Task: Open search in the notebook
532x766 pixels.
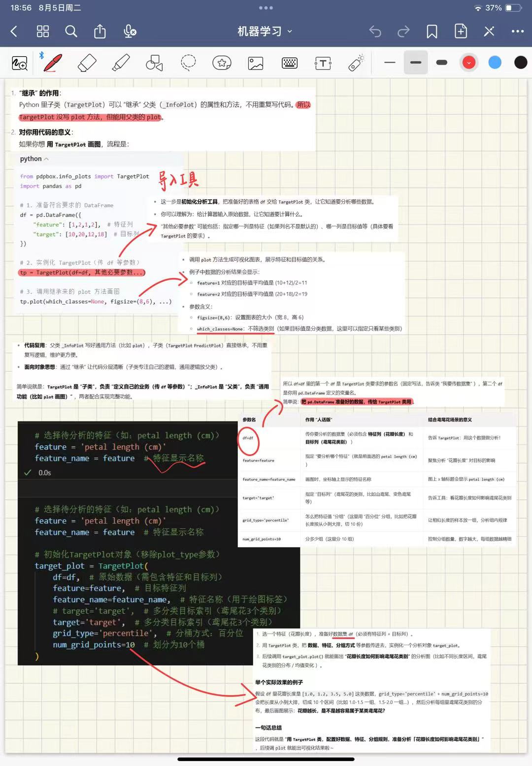Action: 71,32
